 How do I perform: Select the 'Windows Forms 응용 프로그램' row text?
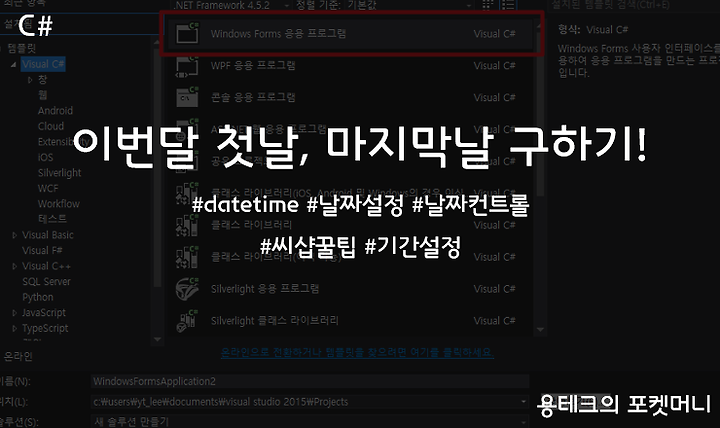point(278,34)
